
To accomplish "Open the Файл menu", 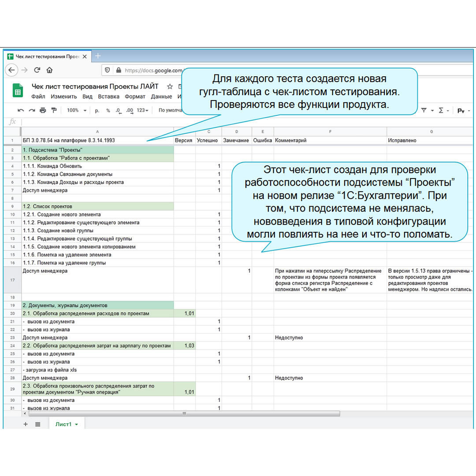I will [38, 97].
